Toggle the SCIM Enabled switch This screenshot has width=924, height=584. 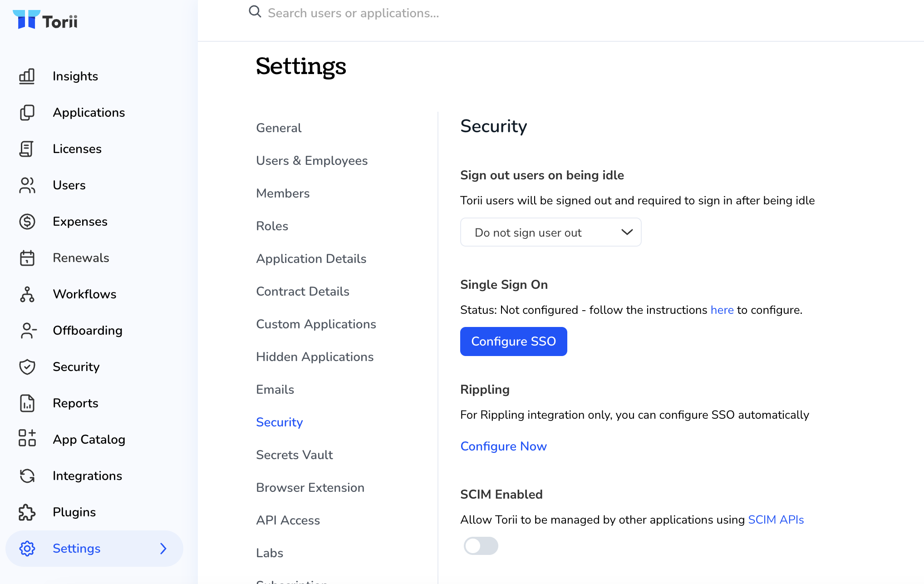point(481,545)
